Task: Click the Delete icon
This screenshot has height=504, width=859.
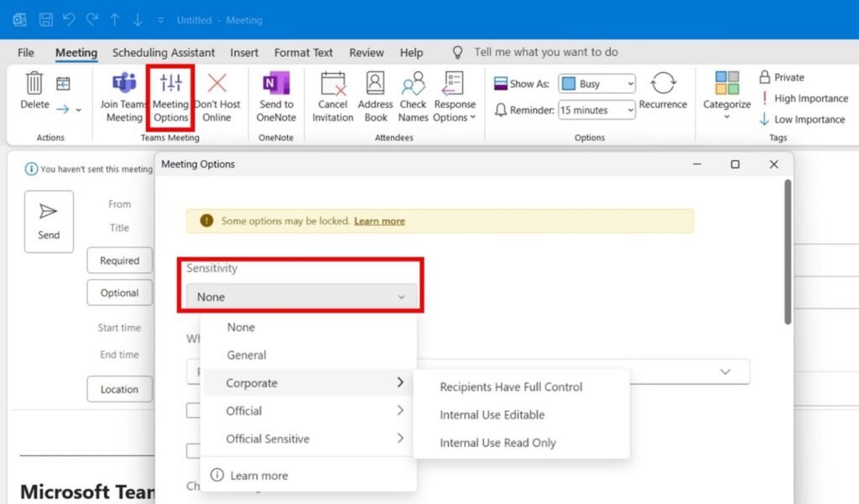Action: tap(34, 92)
